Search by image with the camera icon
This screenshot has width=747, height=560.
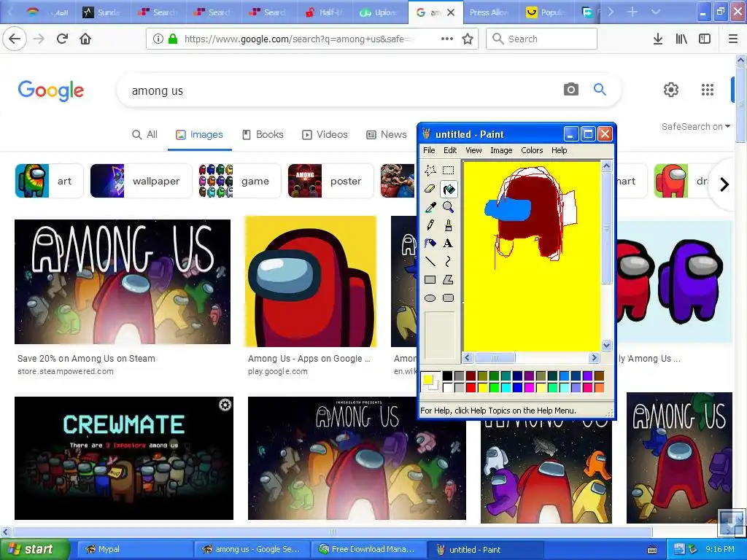point(570,89)
